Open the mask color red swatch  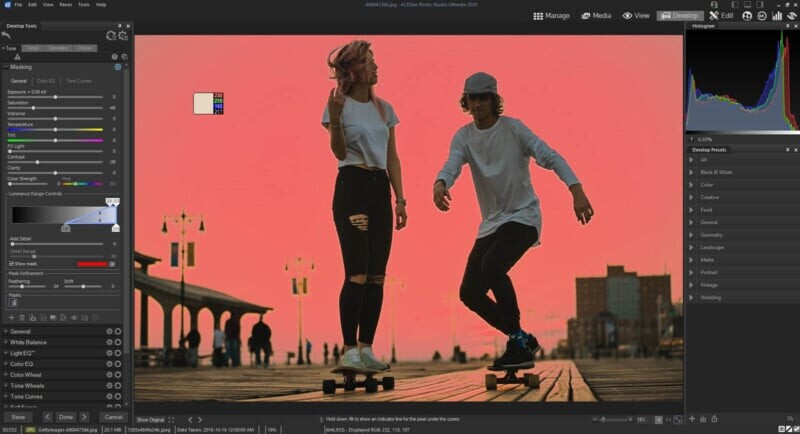click(x=92, y=264)
